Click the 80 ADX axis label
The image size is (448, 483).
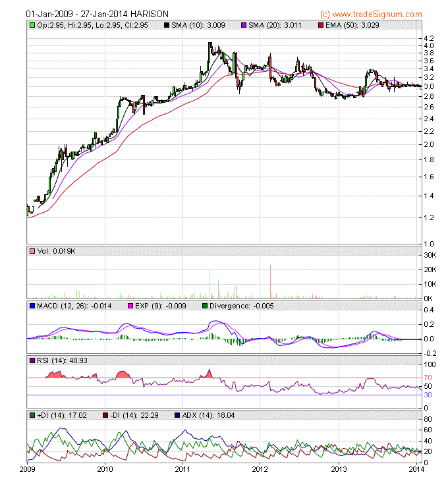428,419
